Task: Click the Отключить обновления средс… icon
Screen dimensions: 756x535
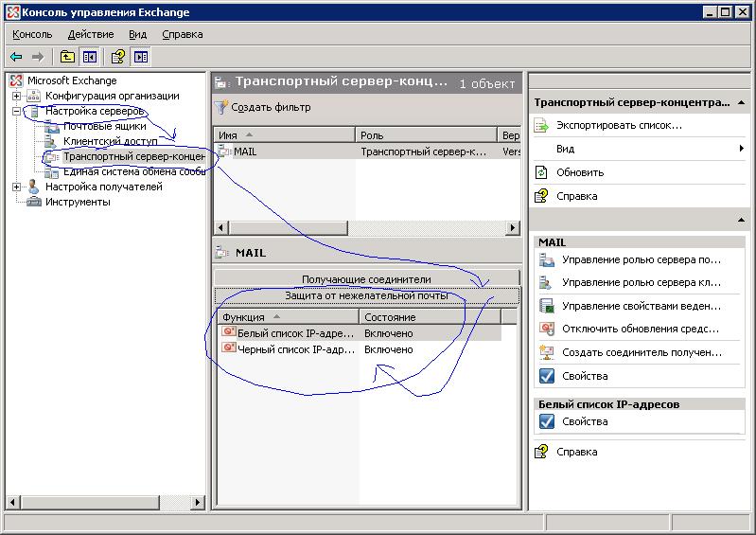Action: tap(547, 329)
